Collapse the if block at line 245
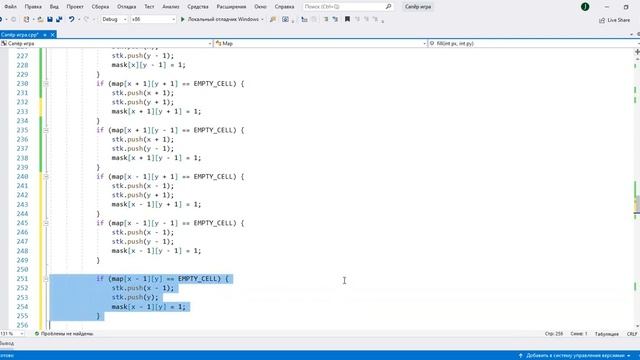This screenshot has width=640, height=360. pyautogui.click(x=46, y=223)
